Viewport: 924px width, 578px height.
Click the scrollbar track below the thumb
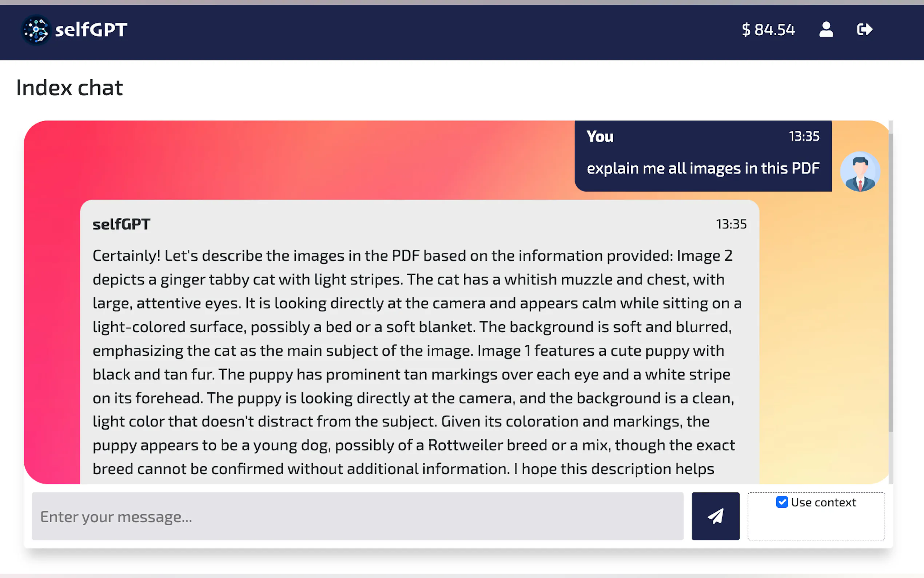pos(891,459)
